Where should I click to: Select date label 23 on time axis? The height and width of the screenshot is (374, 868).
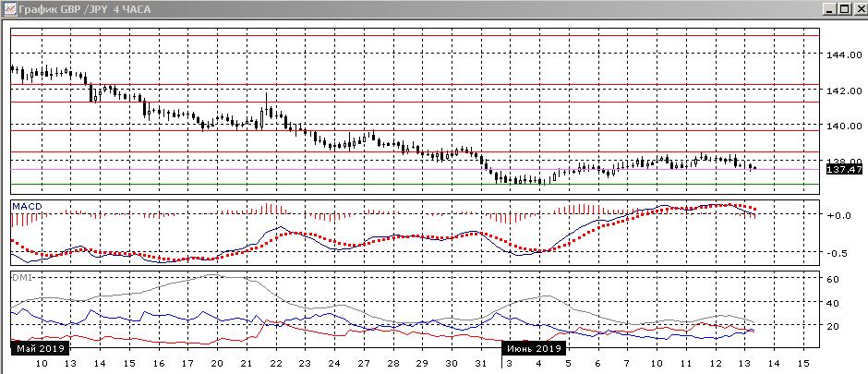[x=305, y=364]
